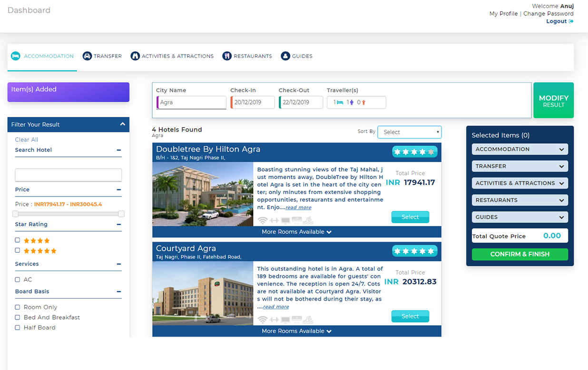Open the Sort By dropdown
Image resolution: width=588 pixels, height=370 pixels.
tap(410, 132)
